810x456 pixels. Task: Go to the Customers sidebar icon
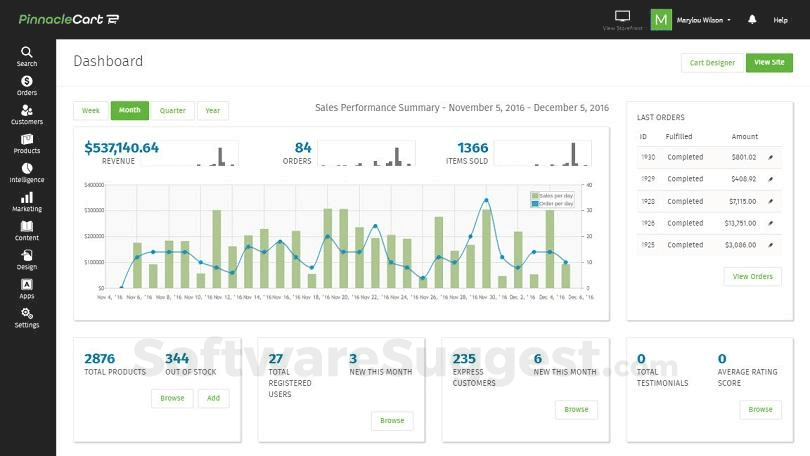coord(27,110)
